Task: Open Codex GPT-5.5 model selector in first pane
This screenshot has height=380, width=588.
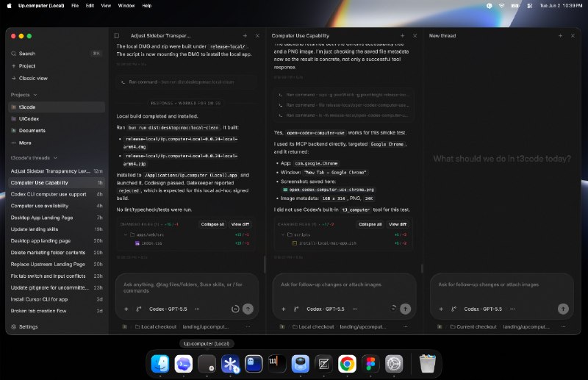Action: pos(168,309)
